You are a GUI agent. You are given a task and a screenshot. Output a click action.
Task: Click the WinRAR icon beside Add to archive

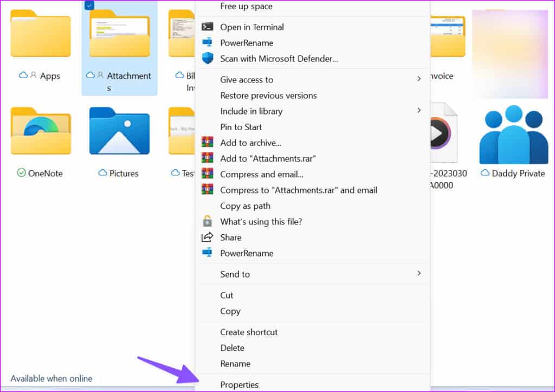[207, 143]
